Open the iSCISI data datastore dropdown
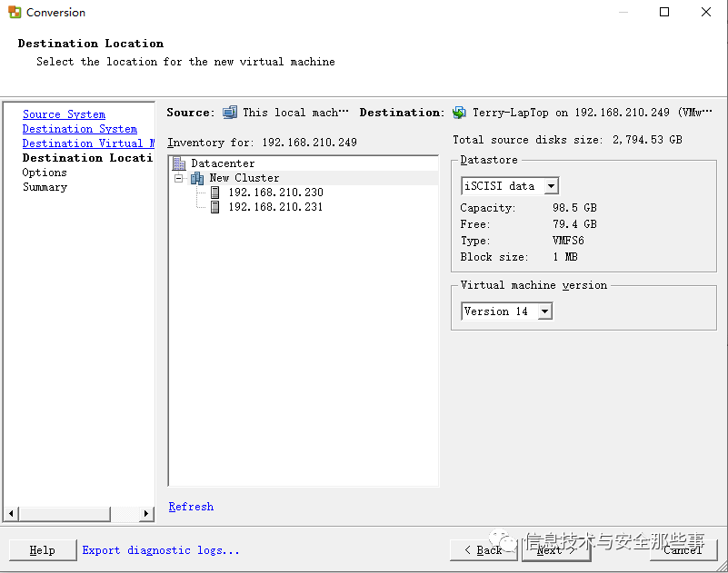 551,186
